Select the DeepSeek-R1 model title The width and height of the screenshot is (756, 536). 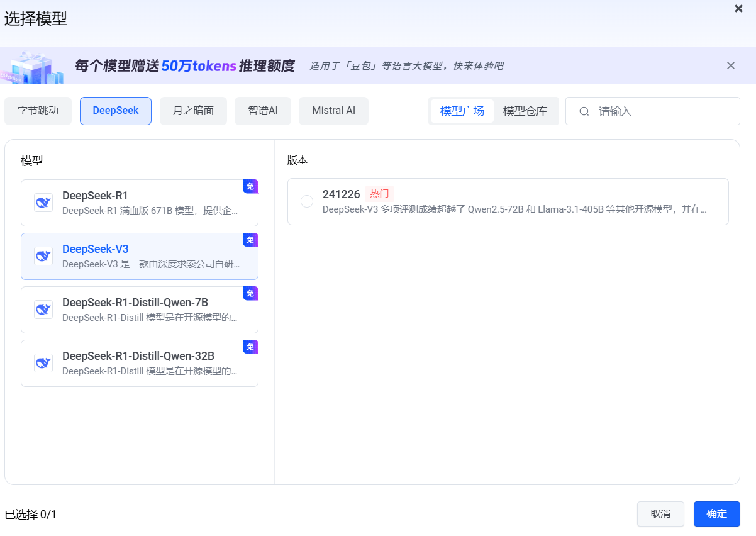(95, 196)
